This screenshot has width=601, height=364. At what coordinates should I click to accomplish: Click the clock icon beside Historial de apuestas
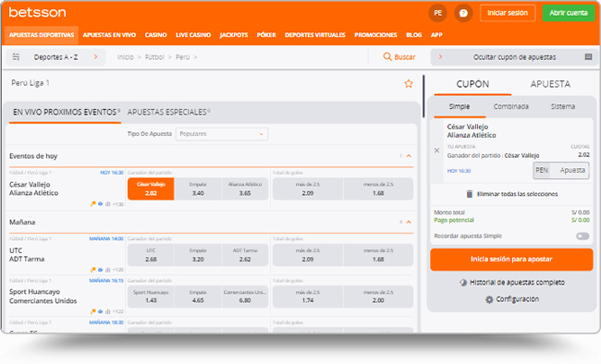click(463, 283)
